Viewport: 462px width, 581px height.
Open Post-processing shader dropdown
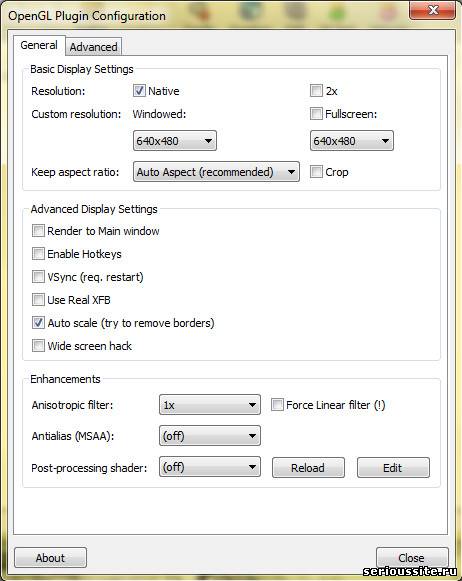coord(210,467)
